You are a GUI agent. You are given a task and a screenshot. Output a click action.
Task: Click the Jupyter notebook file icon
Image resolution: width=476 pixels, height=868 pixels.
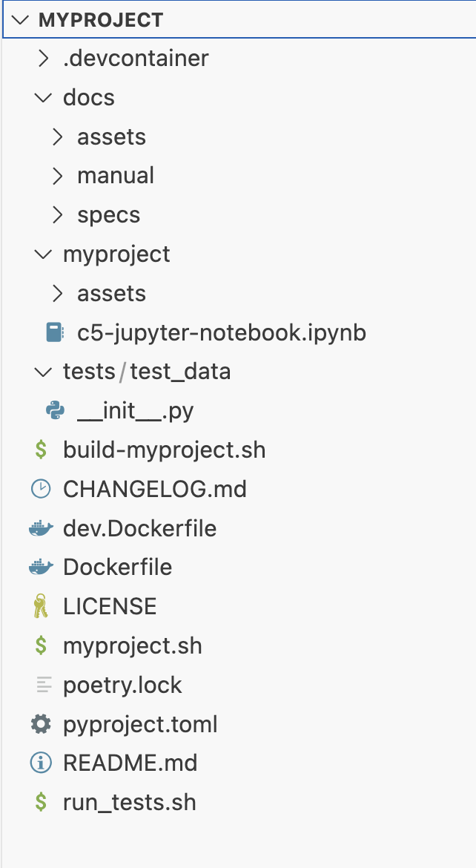(54, 332)
